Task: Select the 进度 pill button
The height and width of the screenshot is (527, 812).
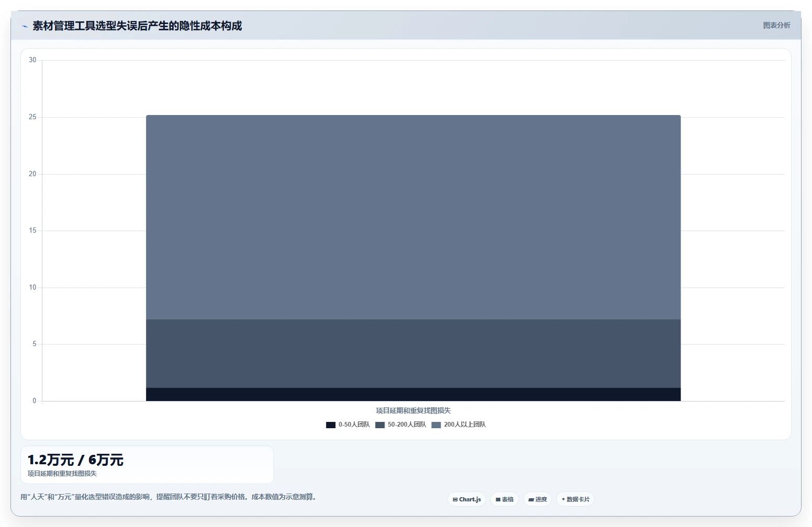Action: point(537,499)
